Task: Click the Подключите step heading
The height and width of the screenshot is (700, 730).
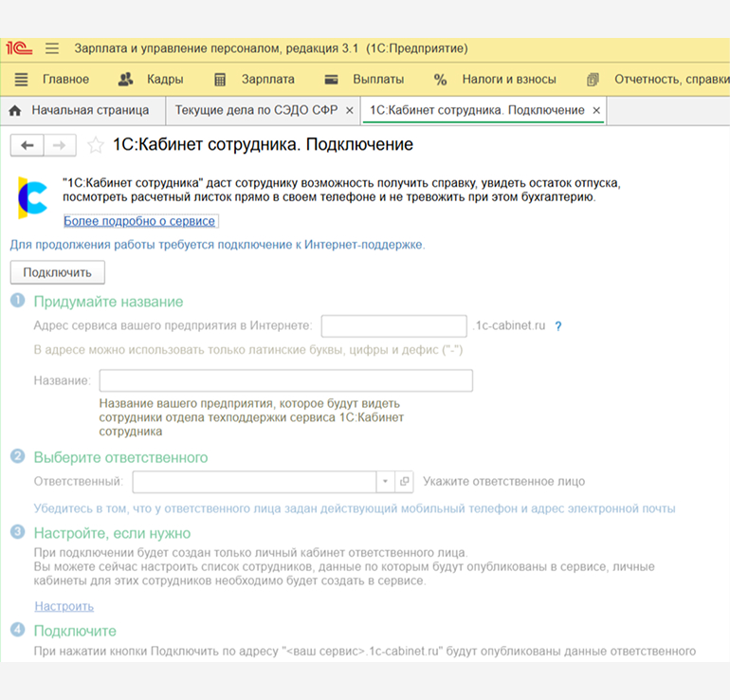Action: tap(75, 631)
